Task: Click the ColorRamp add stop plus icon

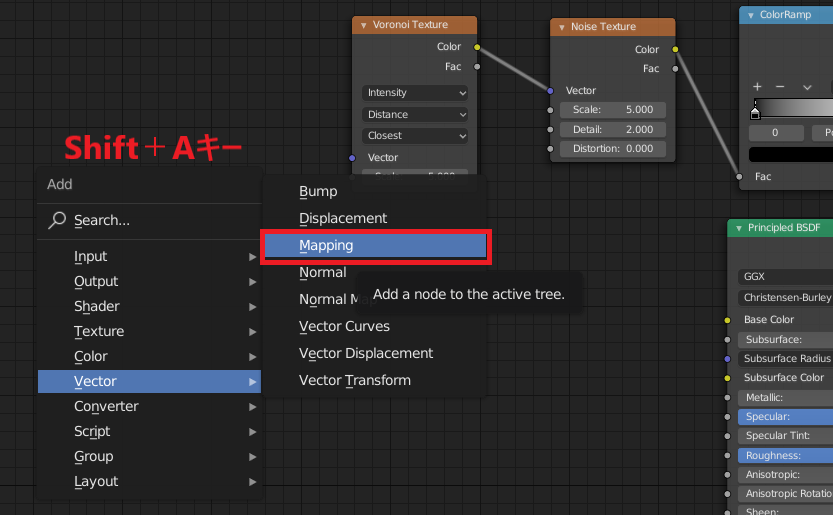Action: coord(758,87)
